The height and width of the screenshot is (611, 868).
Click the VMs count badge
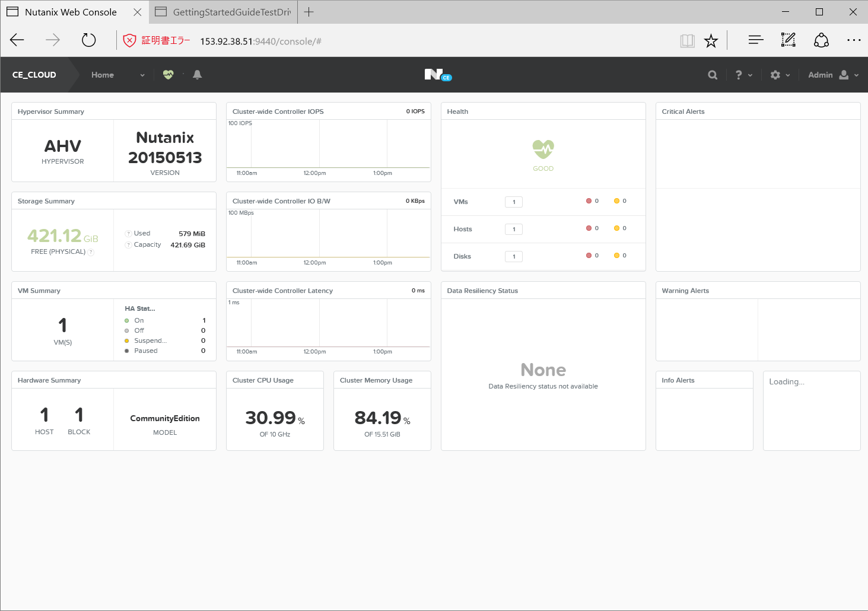pos(514,202)
